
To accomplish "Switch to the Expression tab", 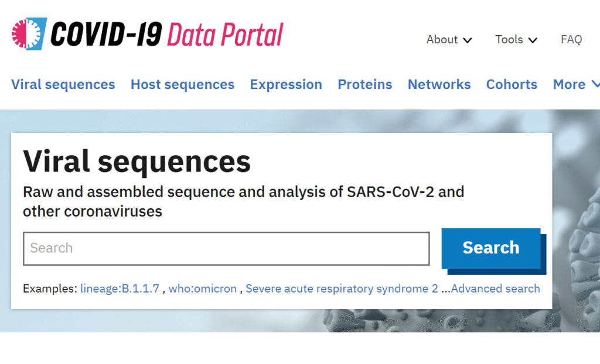I will [286, 84].
